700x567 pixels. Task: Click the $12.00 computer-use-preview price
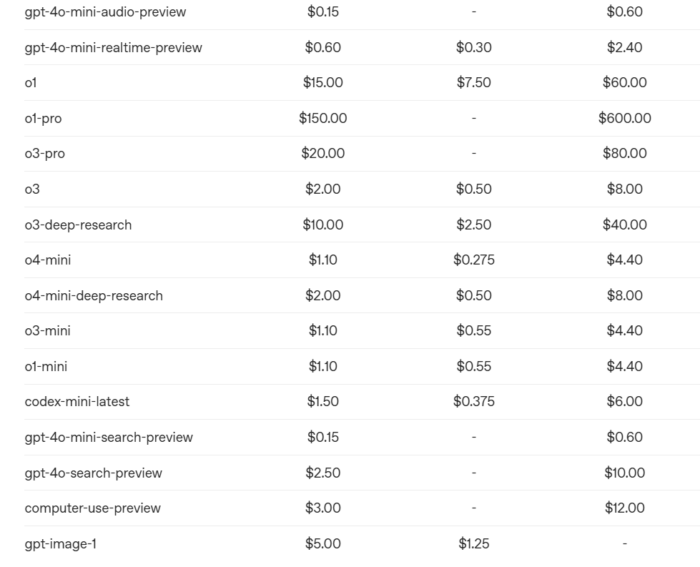tap(624, 508)
